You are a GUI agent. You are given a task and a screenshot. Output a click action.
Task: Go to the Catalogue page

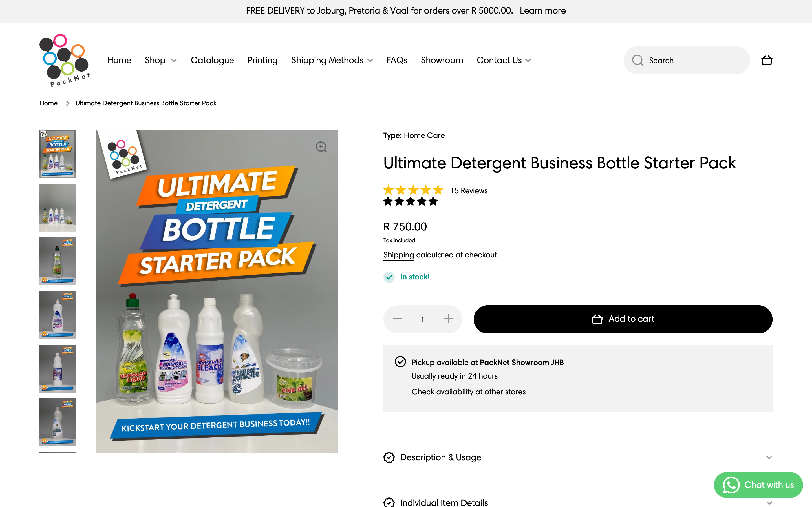[x=212, y=60]
